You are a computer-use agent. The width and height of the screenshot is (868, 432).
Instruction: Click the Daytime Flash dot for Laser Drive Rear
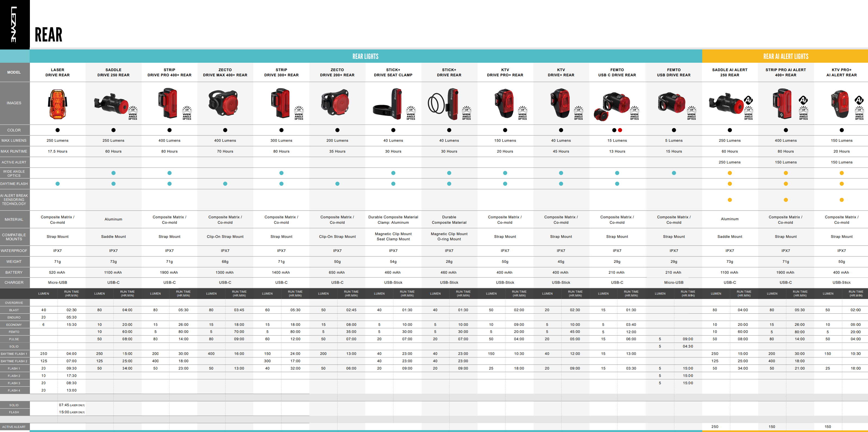point(58,184)
